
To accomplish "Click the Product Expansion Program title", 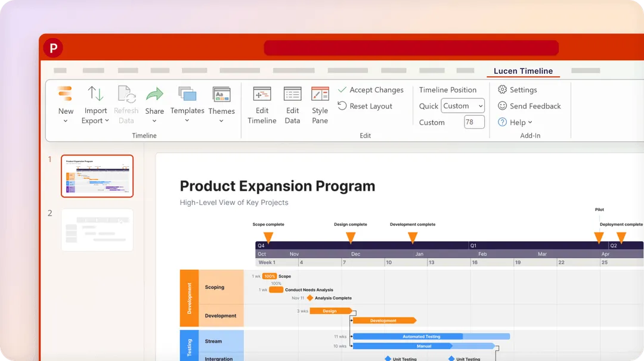I will tap(278, 186).
